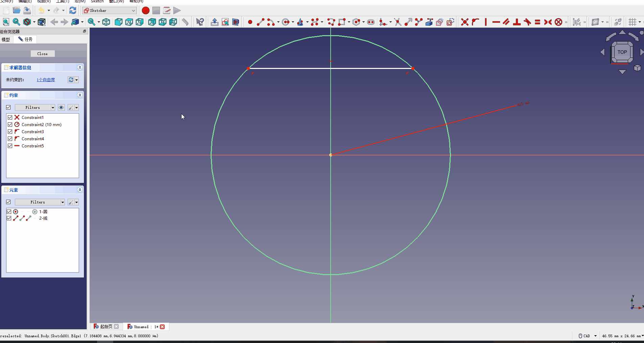Start macro recording with red circle
The height and width of the screenshot is (343, 644).
click(146, 10)
